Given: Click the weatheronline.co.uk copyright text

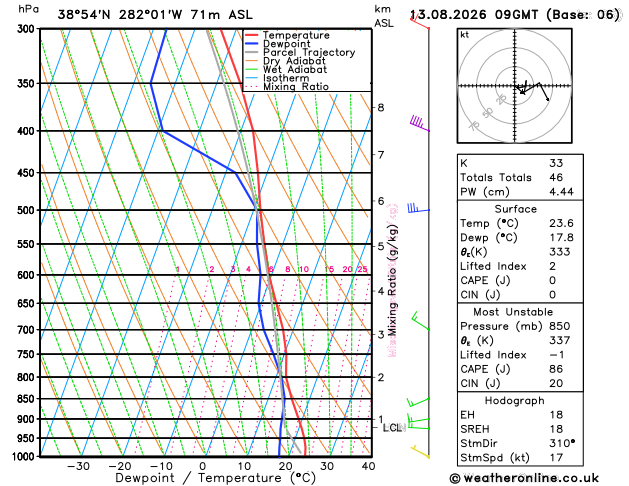Looking at the screenshot, I should 524,478.
